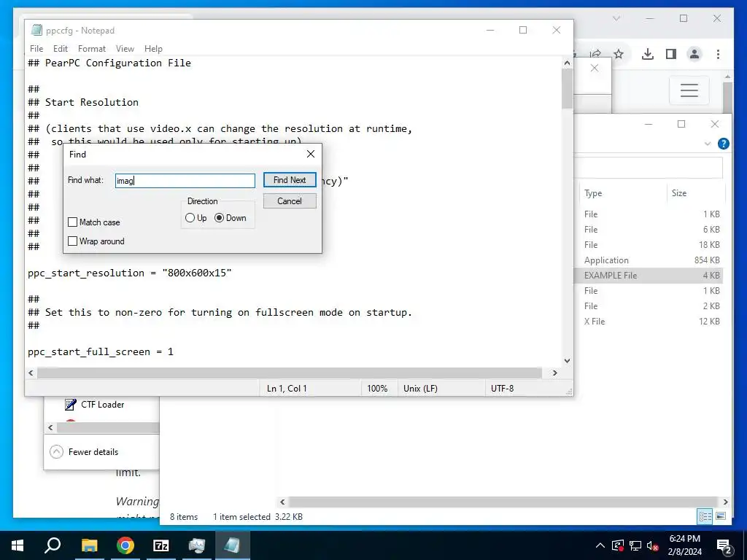
Task: Click Notepad's vertical scrollbar thumb
Action: pyautogui.click(x=567, y=88)
